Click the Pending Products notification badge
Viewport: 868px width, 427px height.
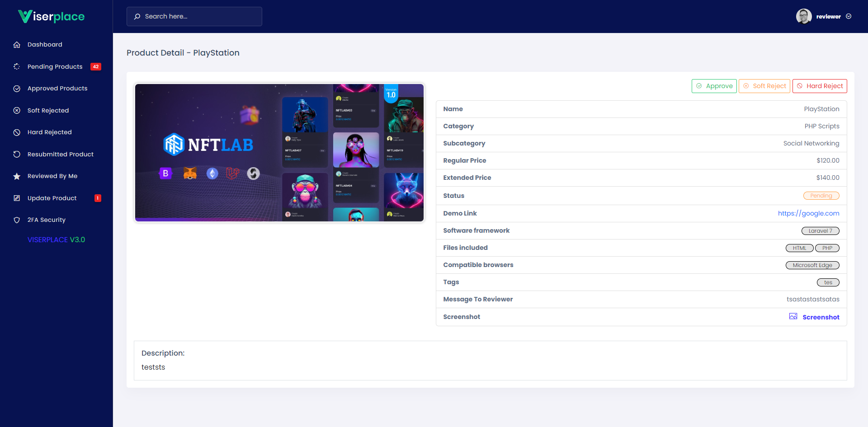coord(96,66)
